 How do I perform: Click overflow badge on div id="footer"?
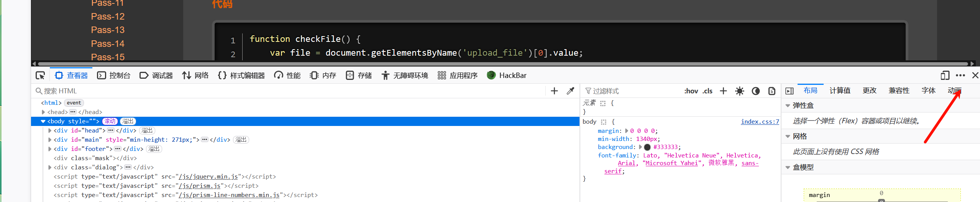154,149
